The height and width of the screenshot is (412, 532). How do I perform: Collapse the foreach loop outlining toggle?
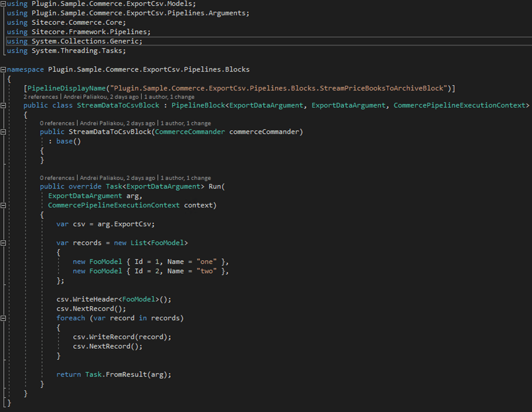pyautogui.click(x=3, y=319)
